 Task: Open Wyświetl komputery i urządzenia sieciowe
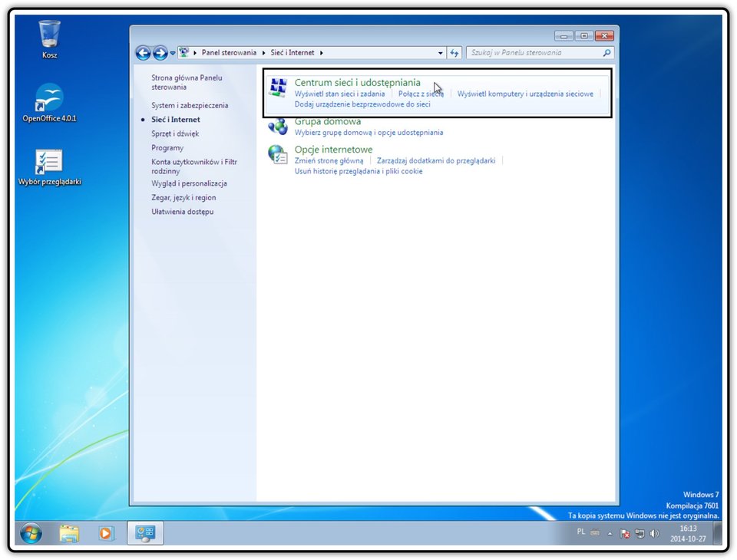point(525,94)
